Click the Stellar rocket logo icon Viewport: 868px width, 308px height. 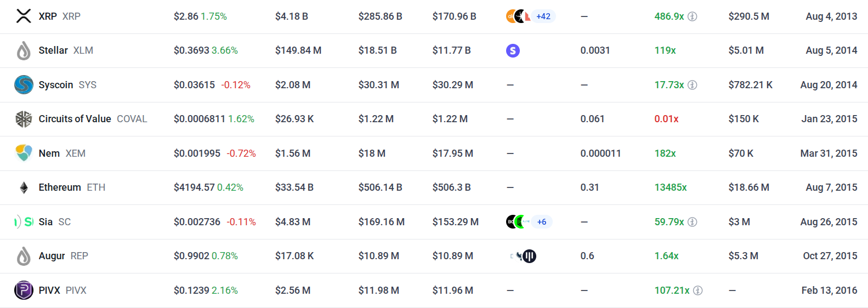tap(24, 50)
